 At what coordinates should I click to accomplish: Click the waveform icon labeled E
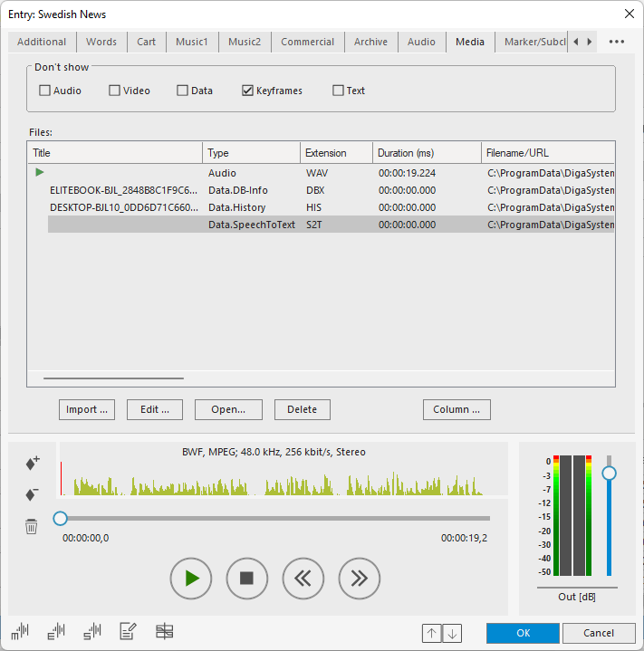(56, 632)
